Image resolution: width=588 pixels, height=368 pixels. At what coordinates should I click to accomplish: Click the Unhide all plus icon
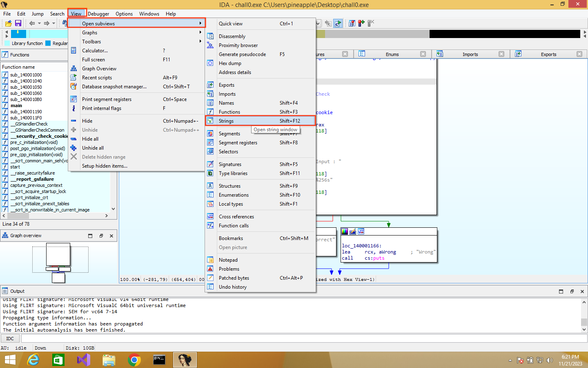[73, 148]
